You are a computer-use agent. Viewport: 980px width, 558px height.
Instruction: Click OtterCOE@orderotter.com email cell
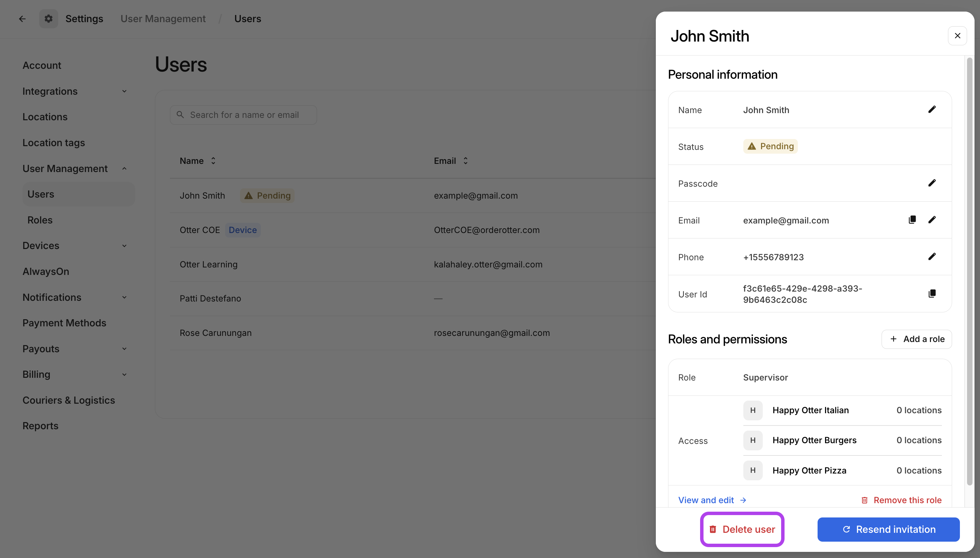tap(487, 230)
